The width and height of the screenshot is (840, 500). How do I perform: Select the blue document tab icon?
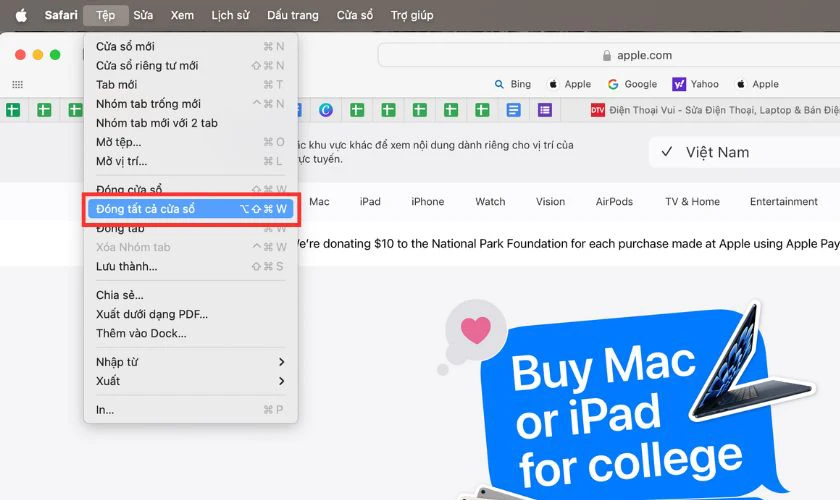(x=513, y=110)
